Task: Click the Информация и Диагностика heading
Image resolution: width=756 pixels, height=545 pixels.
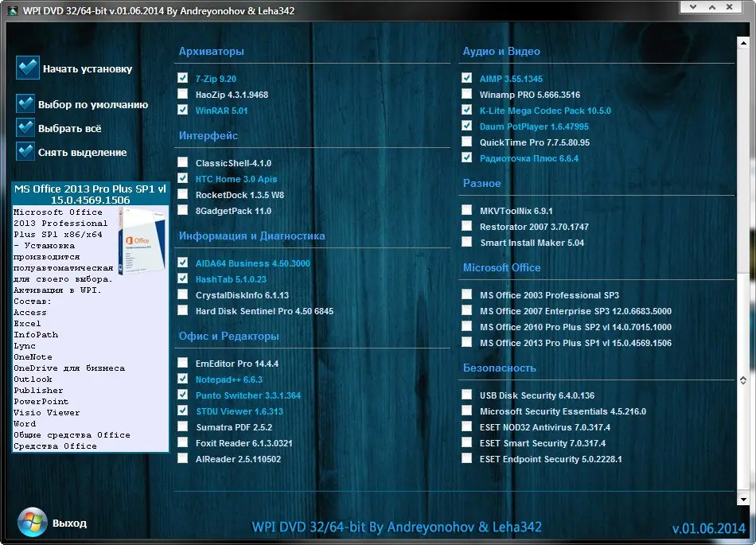Action: tap(251, 236)
